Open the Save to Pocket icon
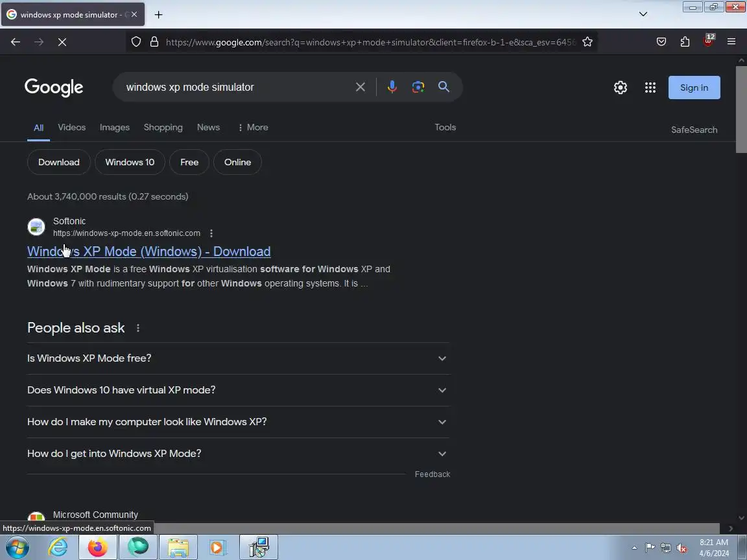Screen dimensions: 747x560 pos(661,42)
